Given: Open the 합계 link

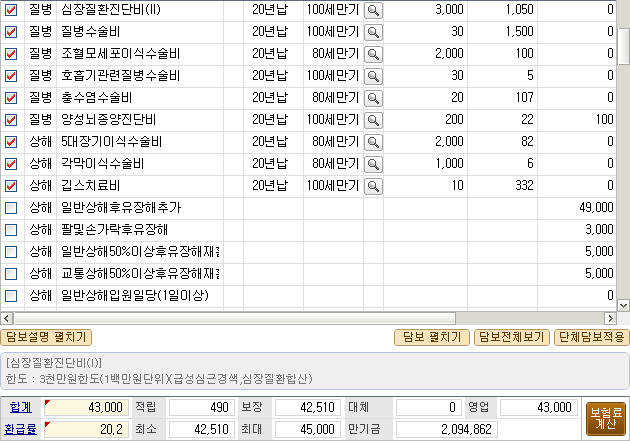Looking at the screenshot, I should tap(20, 408).
